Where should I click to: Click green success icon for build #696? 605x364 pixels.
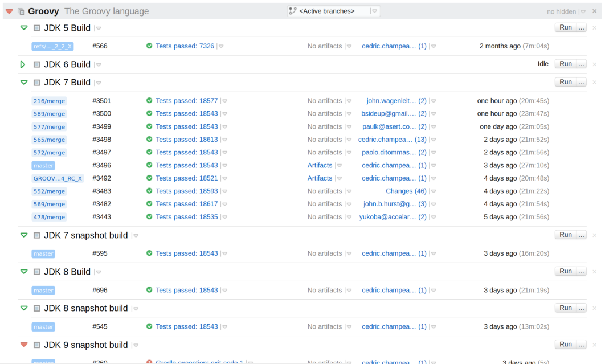[x=149, y=290]
